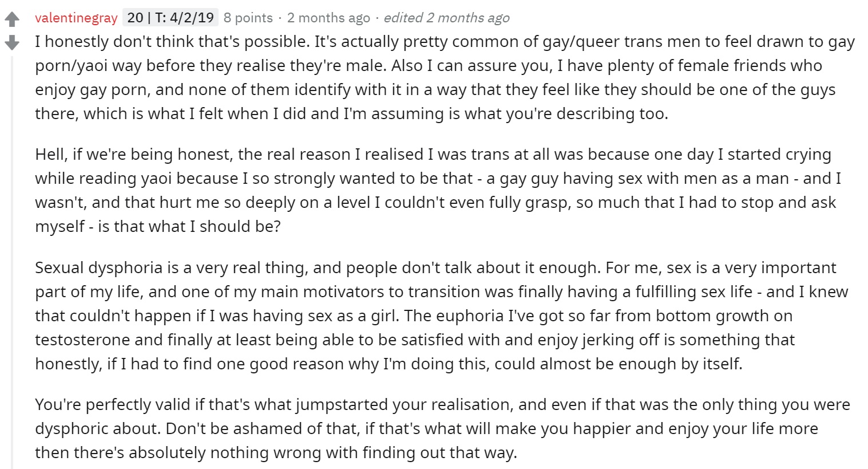Click the '8 points' score label
The image size is (868, 469).
coord(248,18)
